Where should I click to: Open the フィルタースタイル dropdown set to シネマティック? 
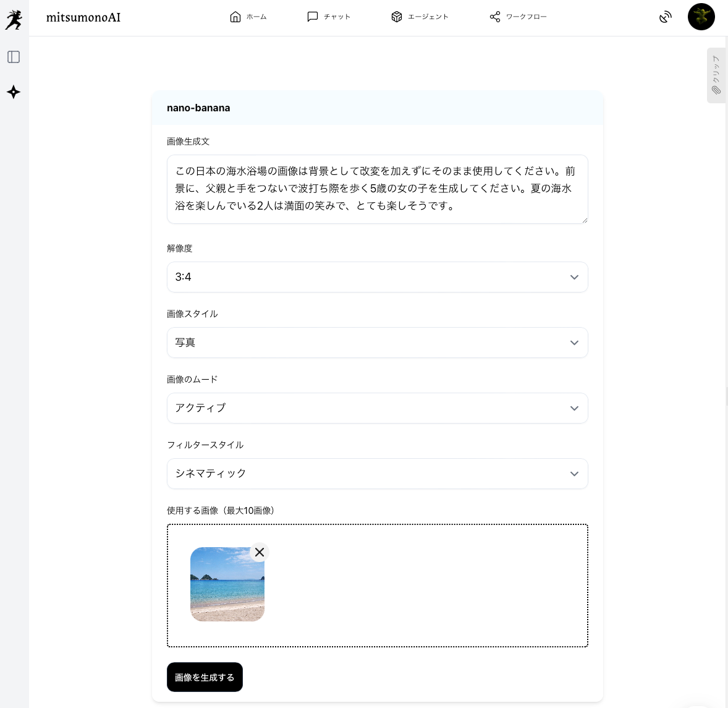coord(377,474)
